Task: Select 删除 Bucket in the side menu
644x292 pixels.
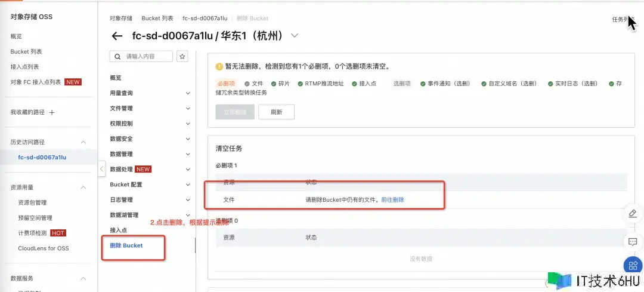Action: tap(126, 245)
